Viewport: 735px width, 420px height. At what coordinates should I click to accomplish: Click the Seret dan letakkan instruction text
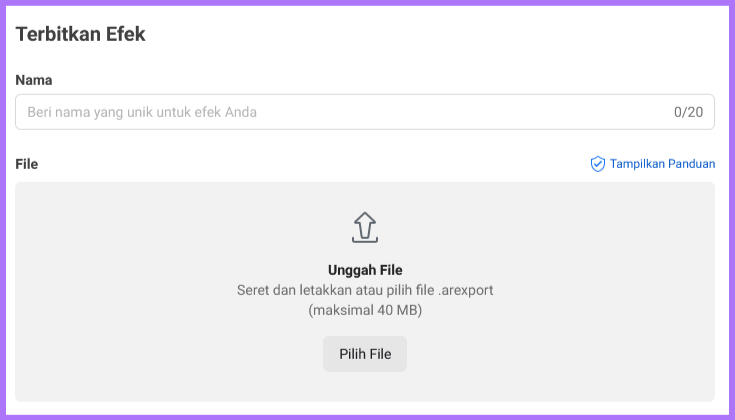click(x=365, y=290)
